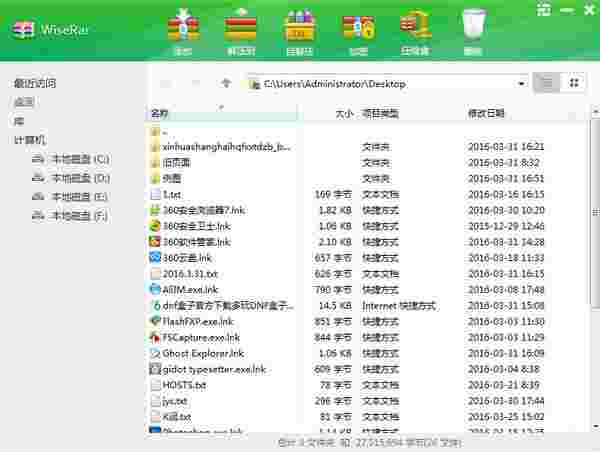Click the modified date 2015-12-29 12:46 cell
600x452 pixels.
(x=506, y=227)
